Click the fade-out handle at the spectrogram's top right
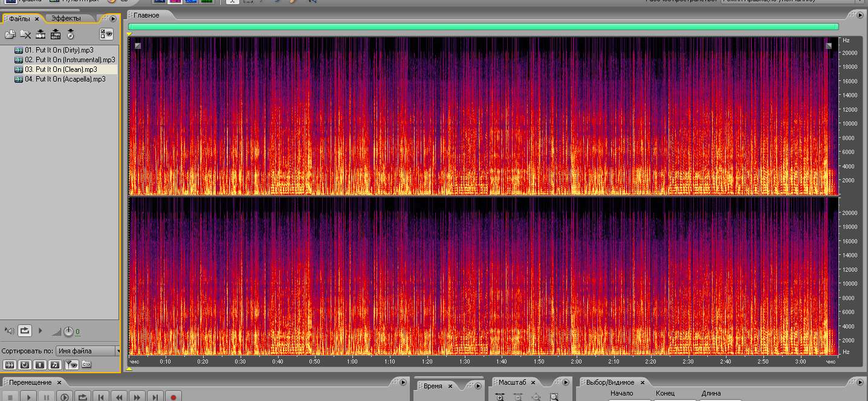 click(829, 45)
